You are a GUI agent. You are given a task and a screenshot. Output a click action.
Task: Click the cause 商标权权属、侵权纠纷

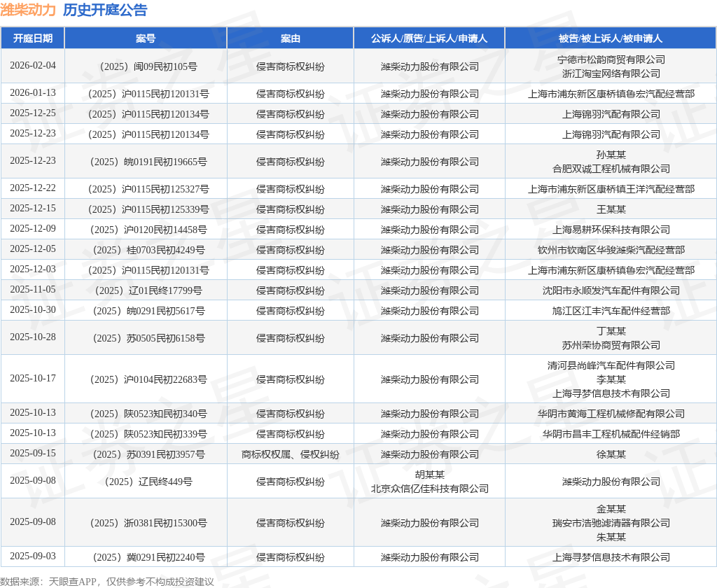pos(291,454)
